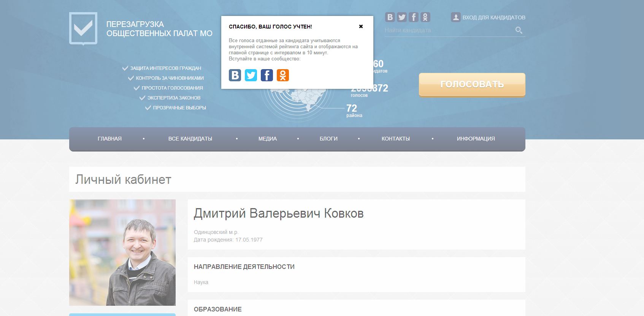The image size is (644, 316).
Task: Click the checkmark beside 'Прозрачные выборы'
Action: click(148, 108)
